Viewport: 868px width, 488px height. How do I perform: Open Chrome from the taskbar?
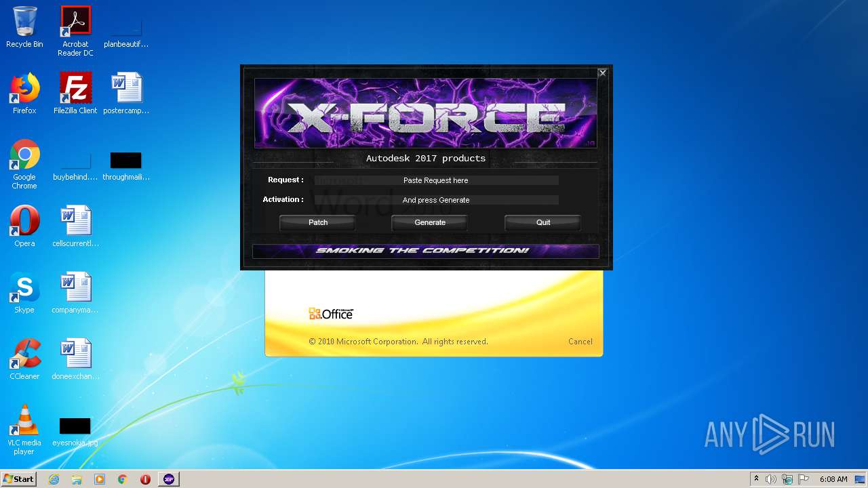pos(123,479)
